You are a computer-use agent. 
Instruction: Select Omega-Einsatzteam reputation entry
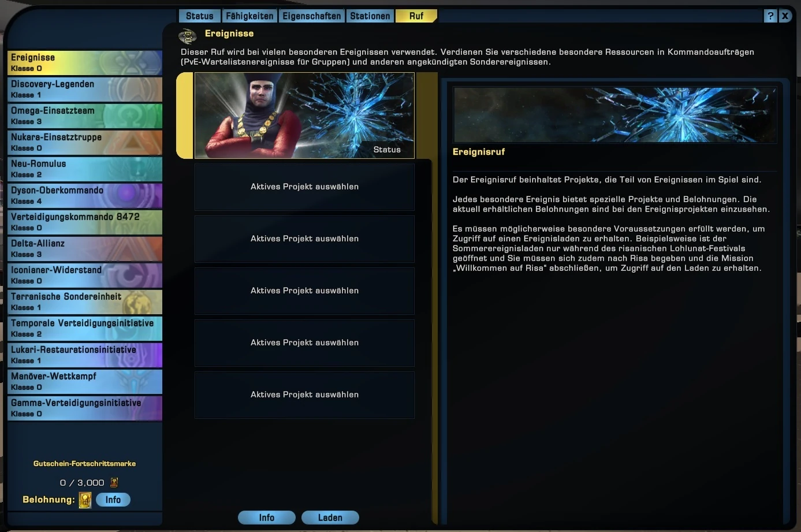[85, 116]
